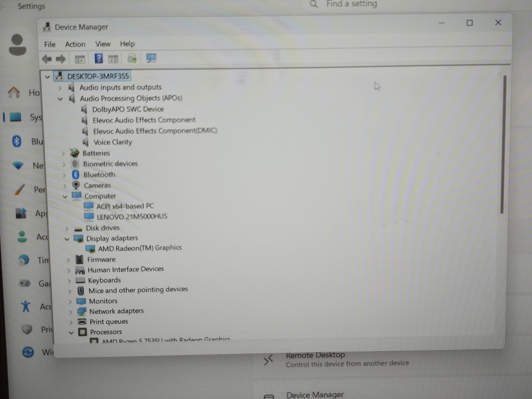Collapse the Processors category
Viewport: 532px width, 399px height.
pos(71,332)
